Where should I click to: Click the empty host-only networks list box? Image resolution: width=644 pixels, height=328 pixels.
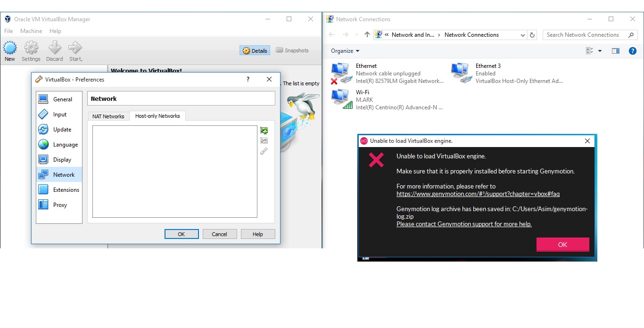175,172
